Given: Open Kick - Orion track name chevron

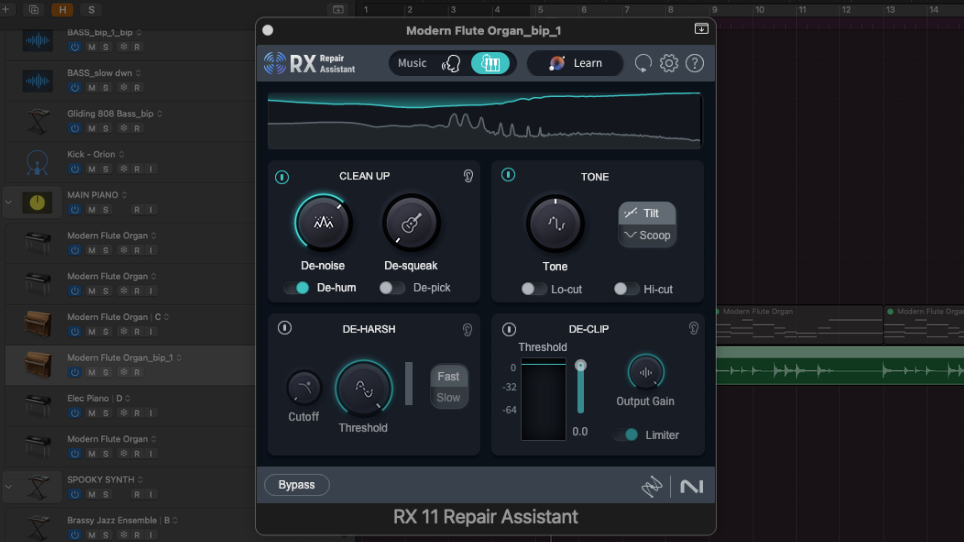Looking at the screenshot, I should [x=122, y=154].
